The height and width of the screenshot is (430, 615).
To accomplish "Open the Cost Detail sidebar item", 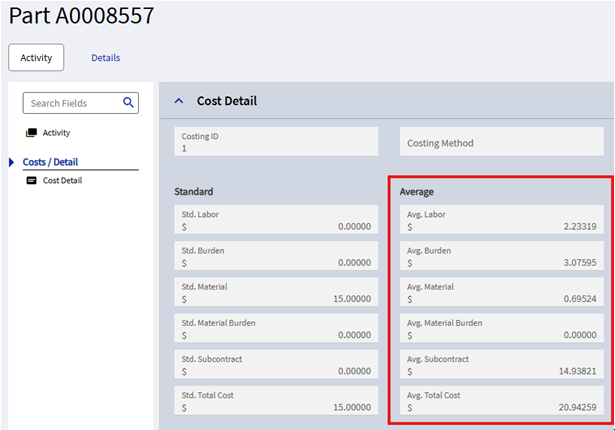I will 62,181.
